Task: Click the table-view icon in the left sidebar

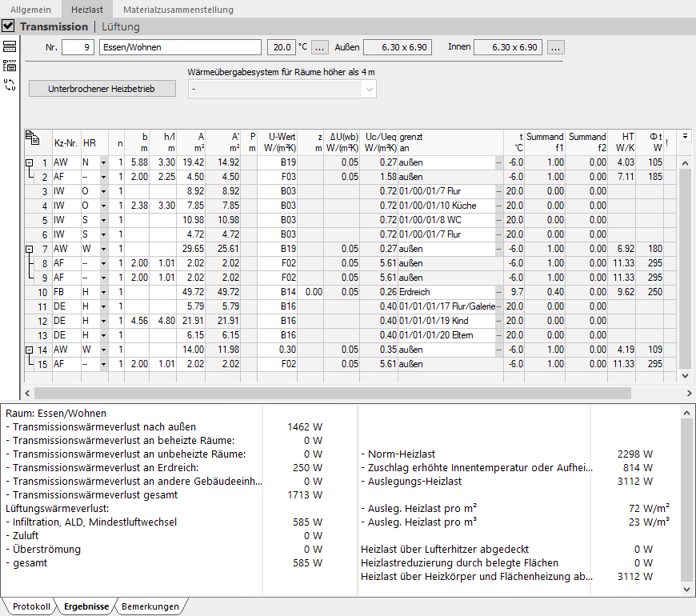Action: [10, 46]
